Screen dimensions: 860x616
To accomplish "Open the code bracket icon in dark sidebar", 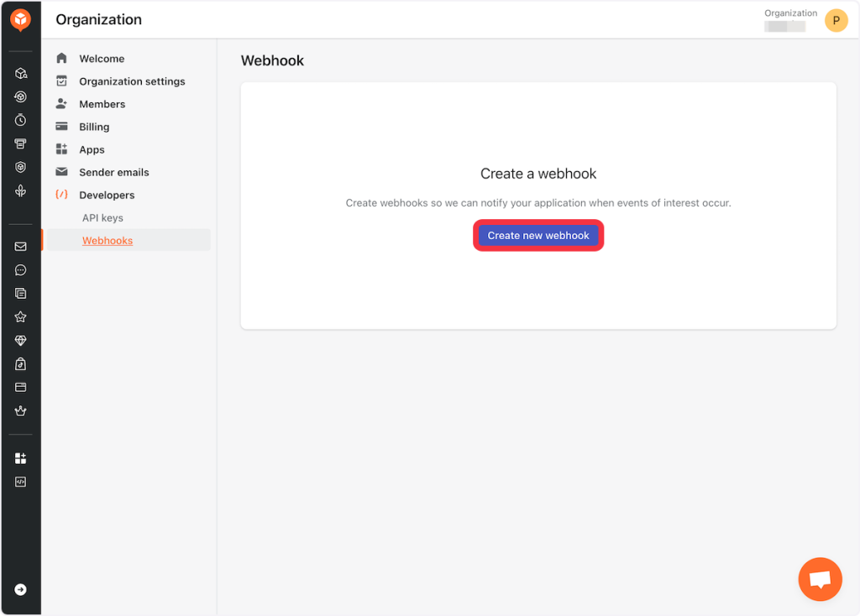I will 20,482.
